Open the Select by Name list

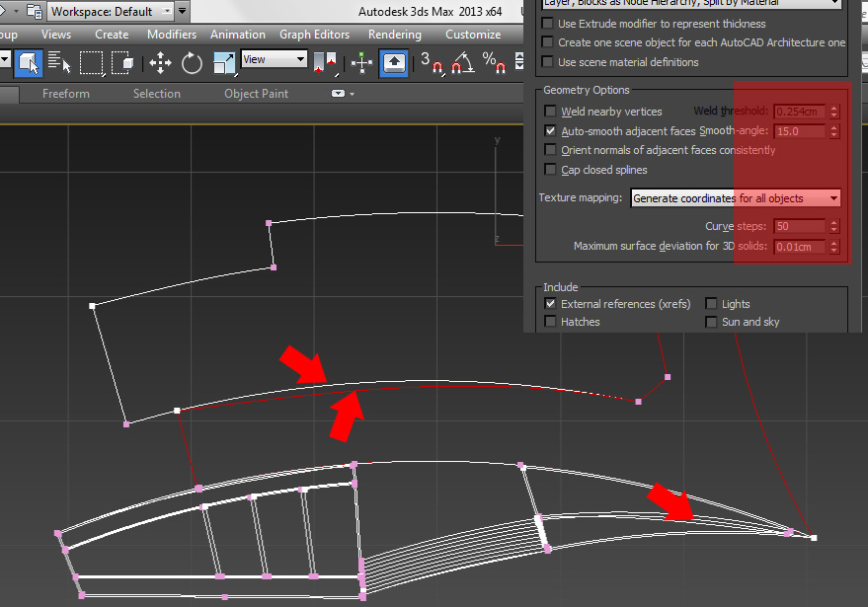(59, 63)
